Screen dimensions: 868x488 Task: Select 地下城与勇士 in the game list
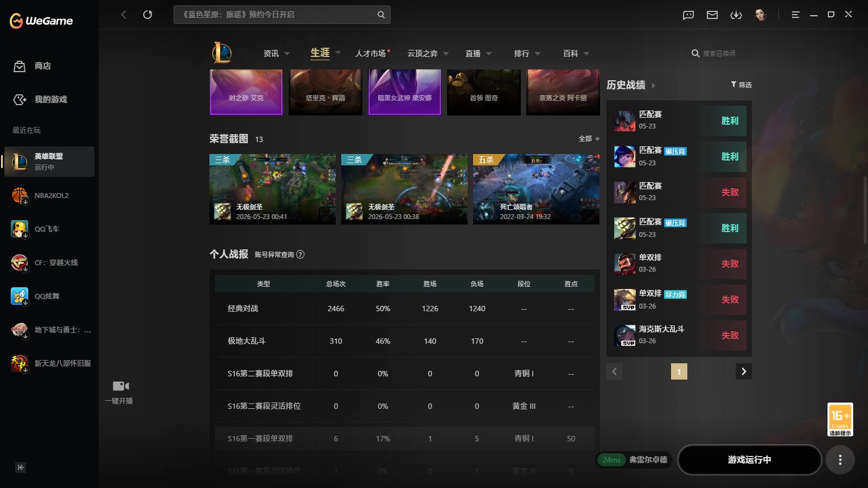(49, 330)
